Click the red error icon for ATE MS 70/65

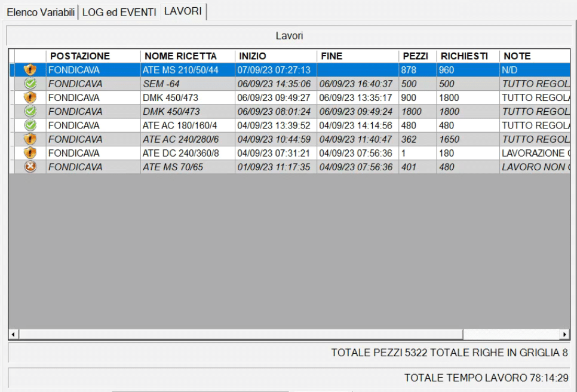click(x=30, y=167)
